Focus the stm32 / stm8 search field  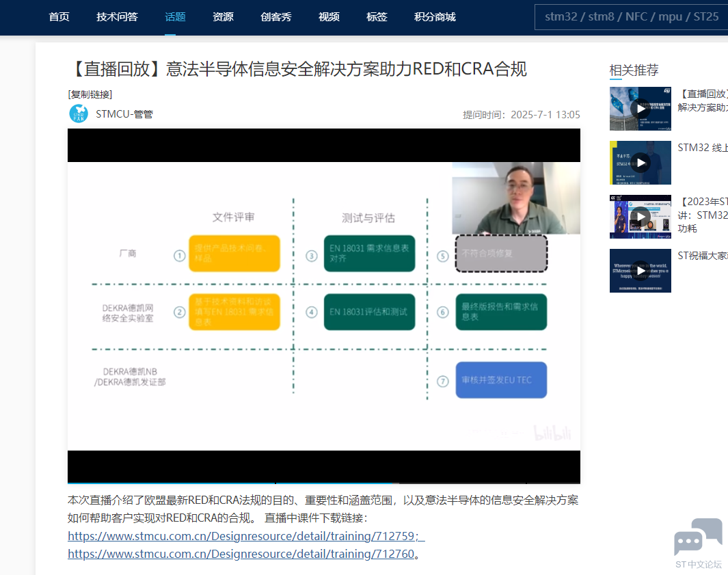(x=632, y=17)
